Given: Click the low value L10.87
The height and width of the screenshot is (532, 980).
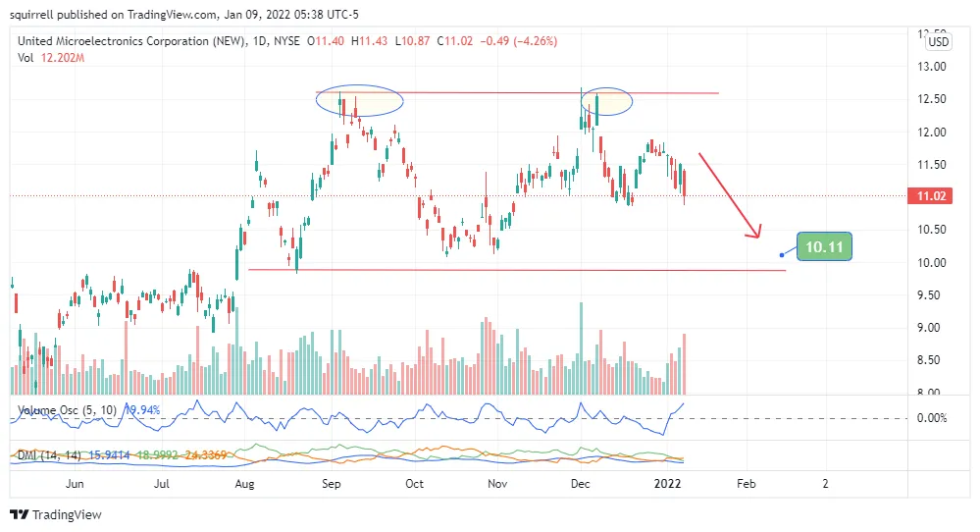Looking at the screenshot, I should click(412, 41).
